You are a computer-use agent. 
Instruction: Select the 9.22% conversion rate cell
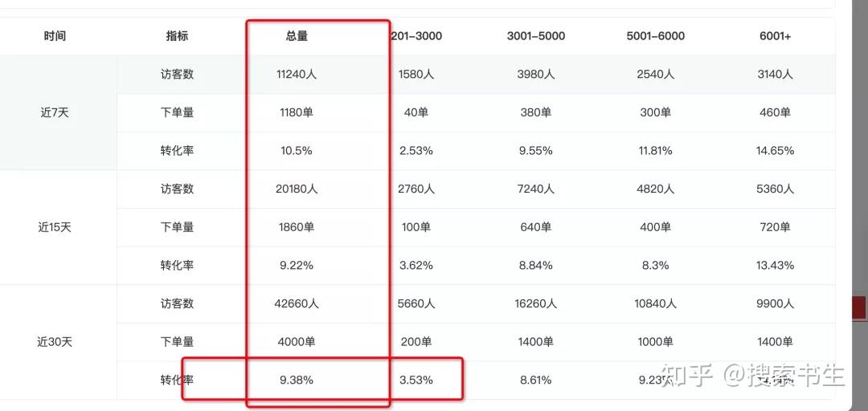click(x=297, y=266)
